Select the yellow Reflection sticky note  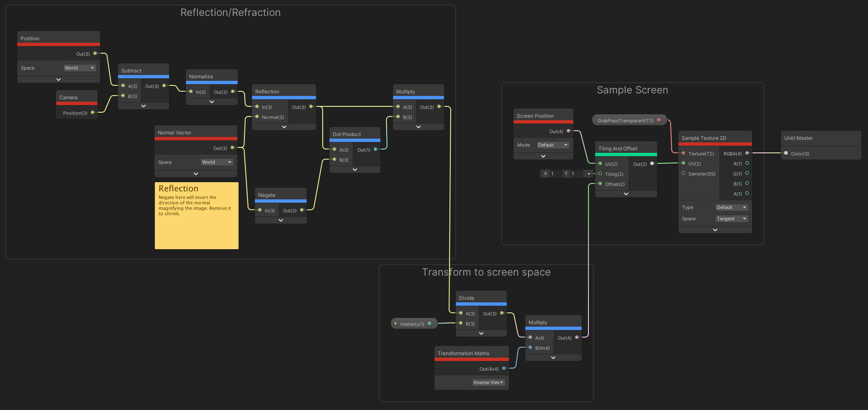tap(197, 216)
